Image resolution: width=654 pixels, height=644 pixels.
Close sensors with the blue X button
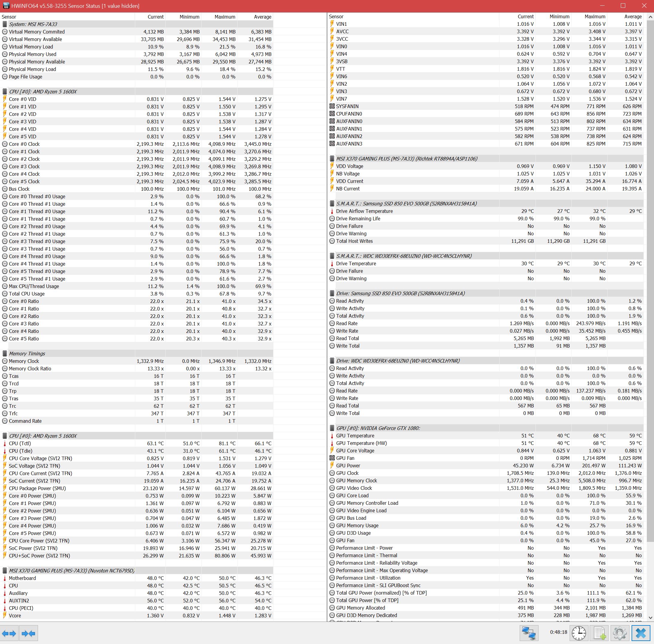pyautogui.click(x=641, y=633)
